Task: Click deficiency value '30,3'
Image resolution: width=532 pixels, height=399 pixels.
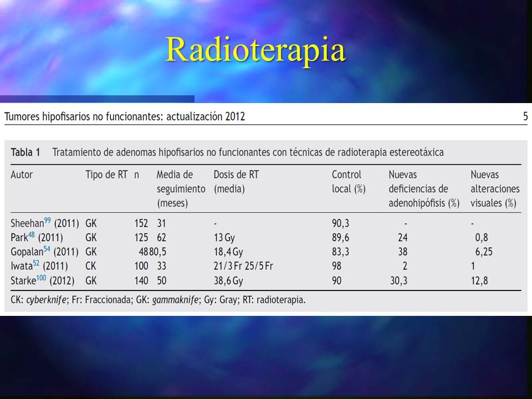Action: 398,281
